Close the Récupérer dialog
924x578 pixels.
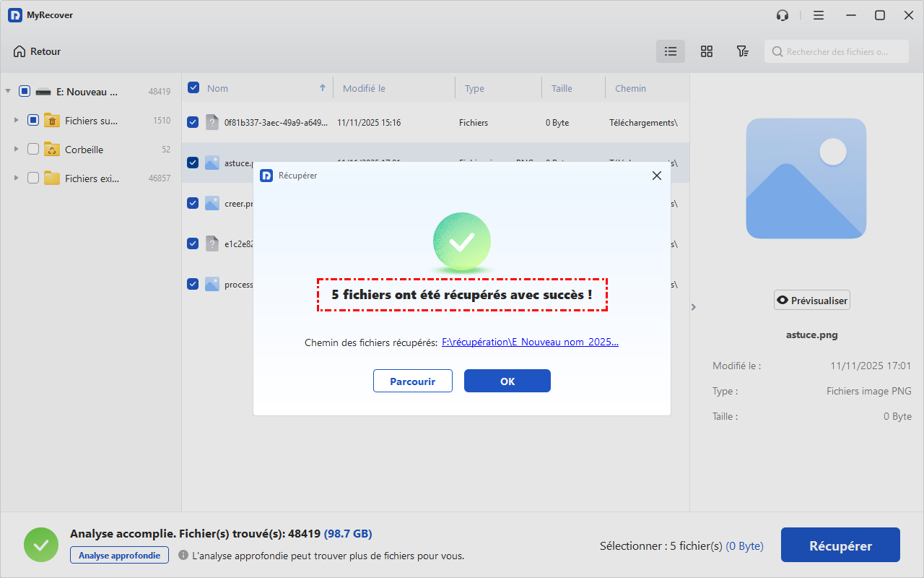[656, 176]
